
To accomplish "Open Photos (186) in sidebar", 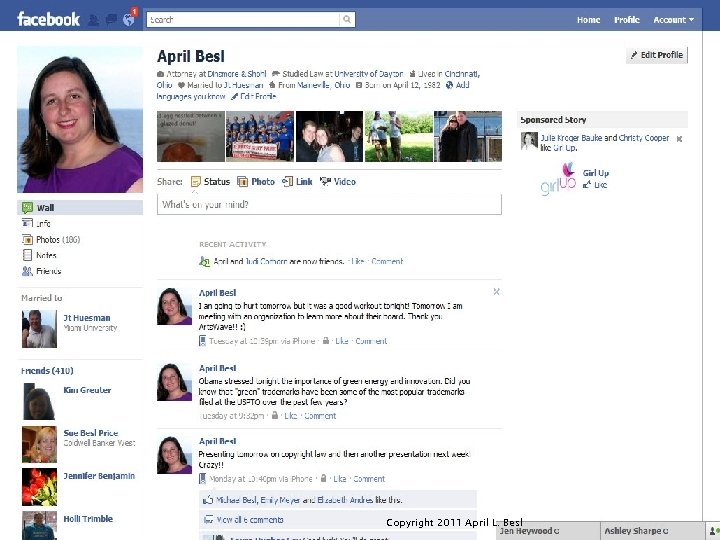I will pyautogui.click(x=51, y=240).
